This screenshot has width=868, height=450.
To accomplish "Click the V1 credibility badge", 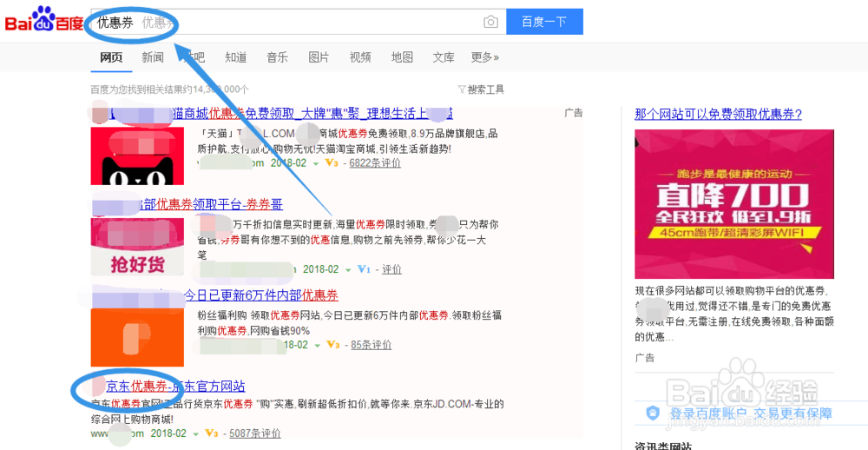I will click(364, 269).
